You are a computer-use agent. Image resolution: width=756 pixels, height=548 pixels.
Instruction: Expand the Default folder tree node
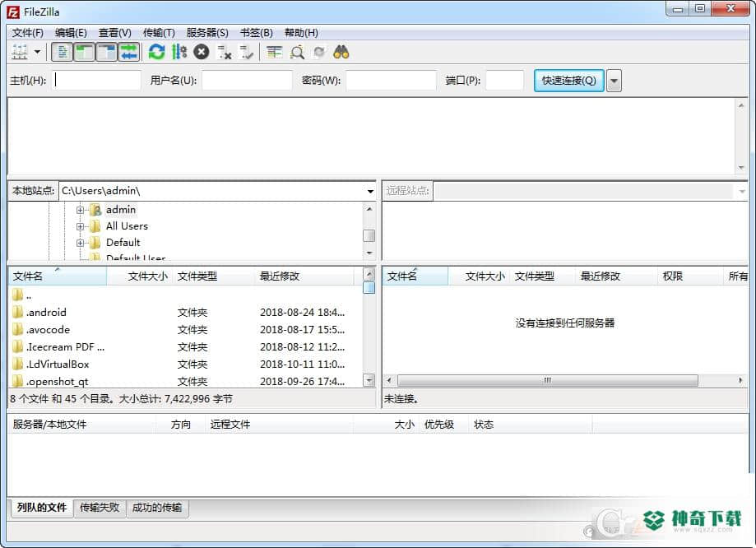80,243
